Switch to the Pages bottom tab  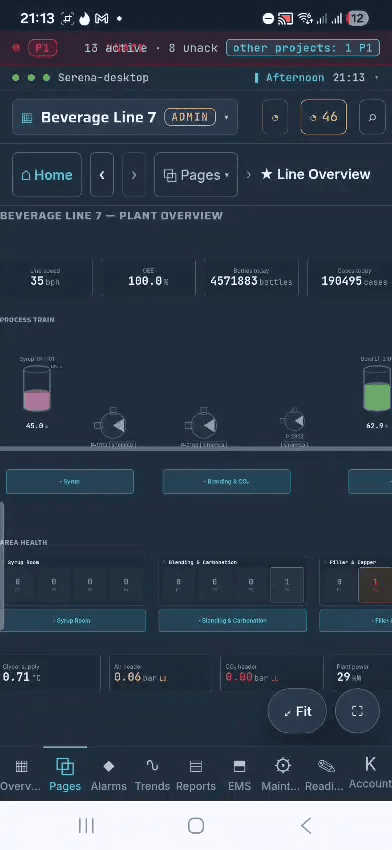tap(65, 774)
